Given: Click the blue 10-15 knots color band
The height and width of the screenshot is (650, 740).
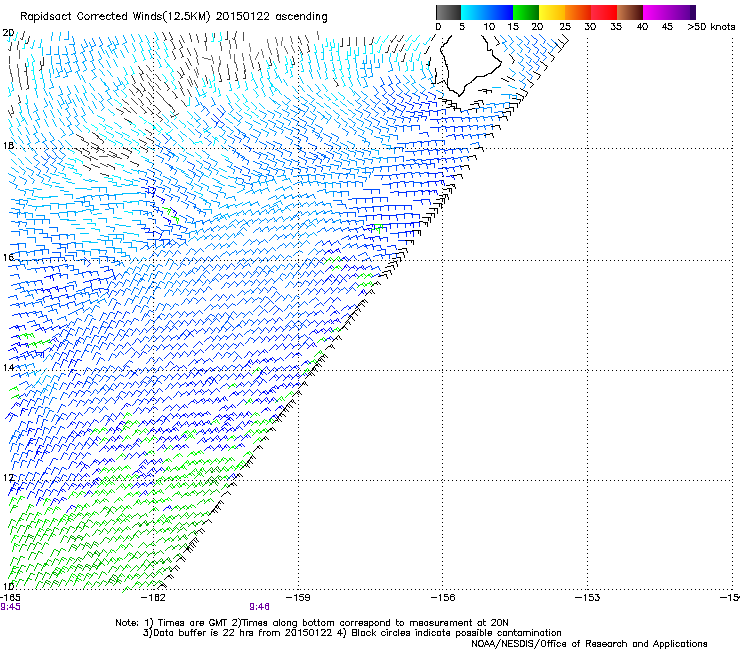Looking at the screenshot, I should (x=500, y=12).
